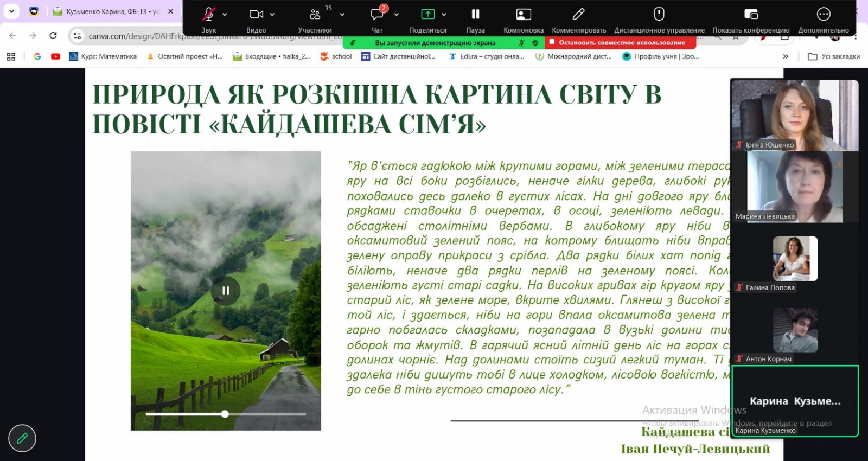Open the Чат chat panel
The image size is (868, 461).
pos(377,15)
